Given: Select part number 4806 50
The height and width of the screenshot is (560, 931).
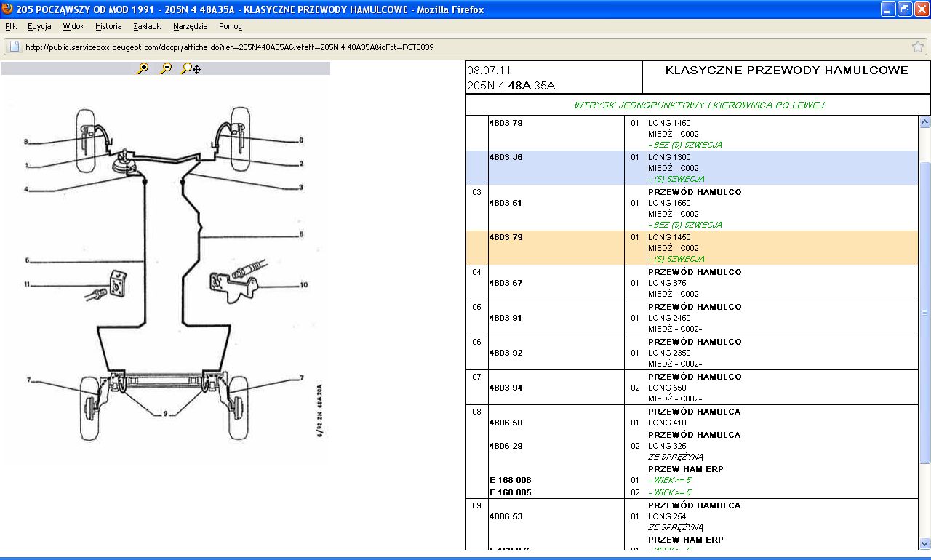Looking at the screenshot, I should click(x=505, y=423).
